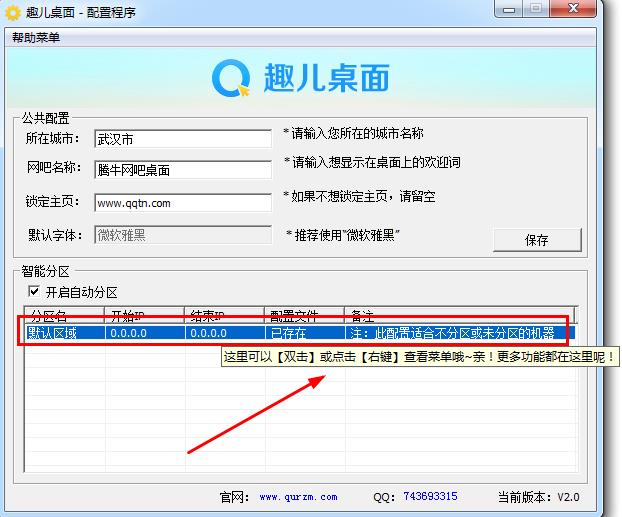Click the 网吧名称 text field
This screenshot has height=517, width=622.
coord(182,170)
